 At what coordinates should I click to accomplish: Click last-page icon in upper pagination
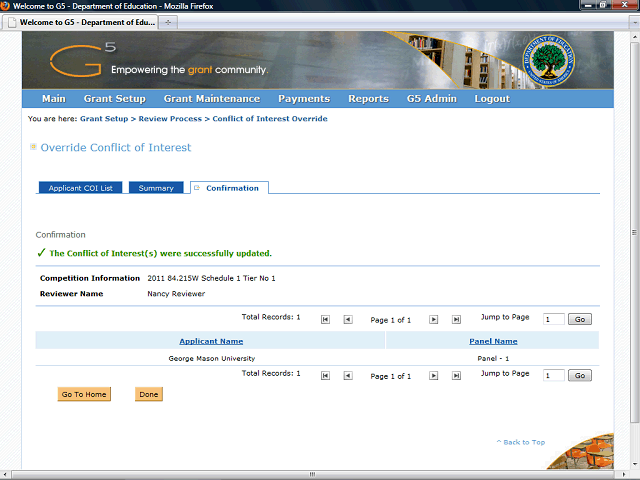tap(456, 320)
